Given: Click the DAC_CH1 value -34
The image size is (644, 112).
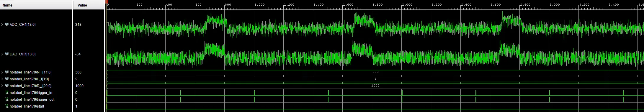Looking at the screenshot, I should click(x=78, y=54).
